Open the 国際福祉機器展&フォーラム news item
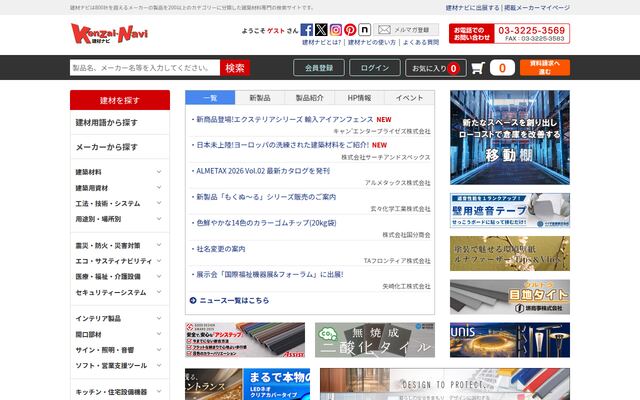Image resolution: width=640 pixels, height=400 pixels. click(x=270, y=274)
